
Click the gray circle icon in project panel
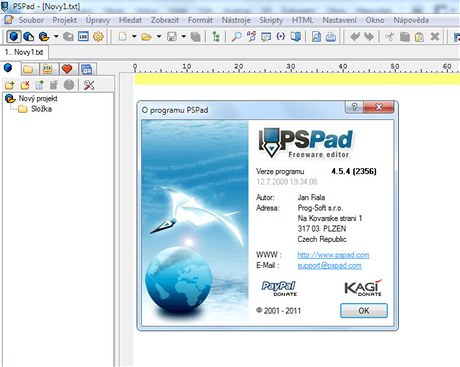point(69,85)
